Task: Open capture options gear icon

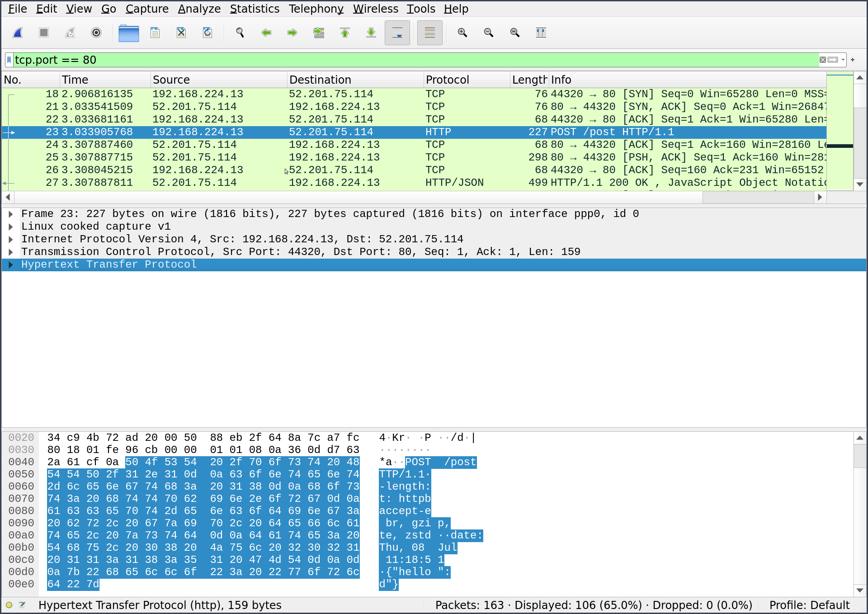Action: [x=96, y=33]
